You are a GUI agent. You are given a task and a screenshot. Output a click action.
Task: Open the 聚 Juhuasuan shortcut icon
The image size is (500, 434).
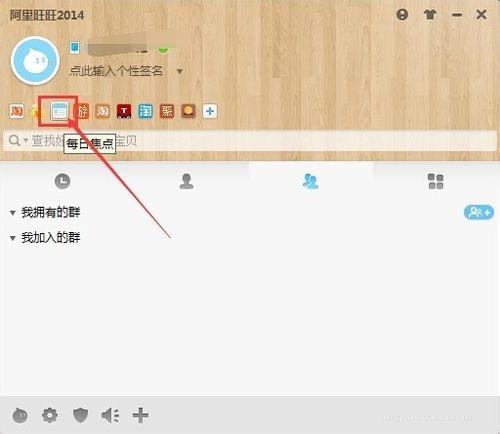(x=167, y=111)
